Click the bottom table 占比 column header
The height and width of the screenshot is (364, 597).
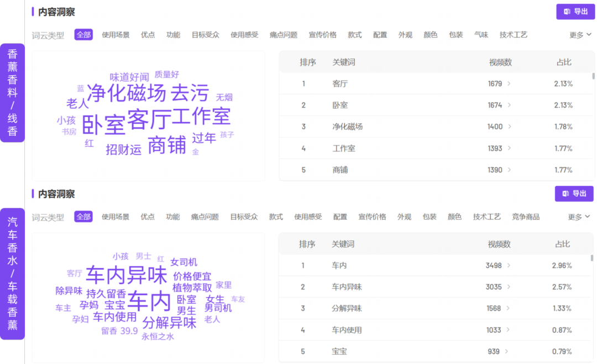click(x=562, y=244)
